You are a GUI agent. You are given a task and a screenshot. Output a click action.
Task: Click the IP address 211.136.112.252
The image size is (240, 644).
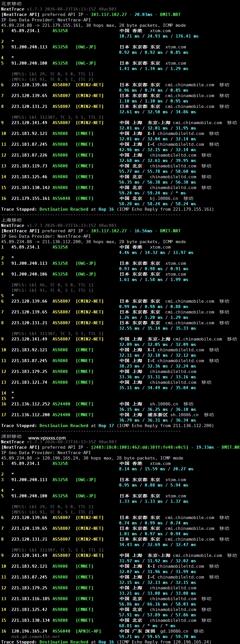(x=30, y=404)
